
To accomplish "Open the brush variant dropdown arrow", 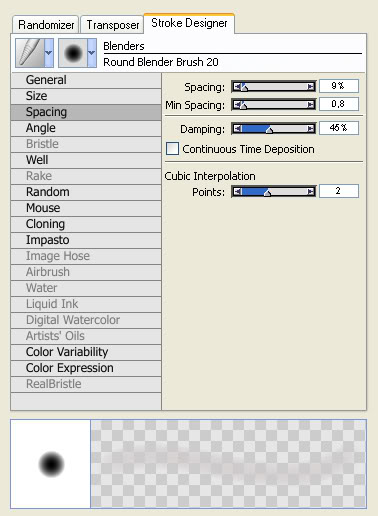I will tap(92, 53).
